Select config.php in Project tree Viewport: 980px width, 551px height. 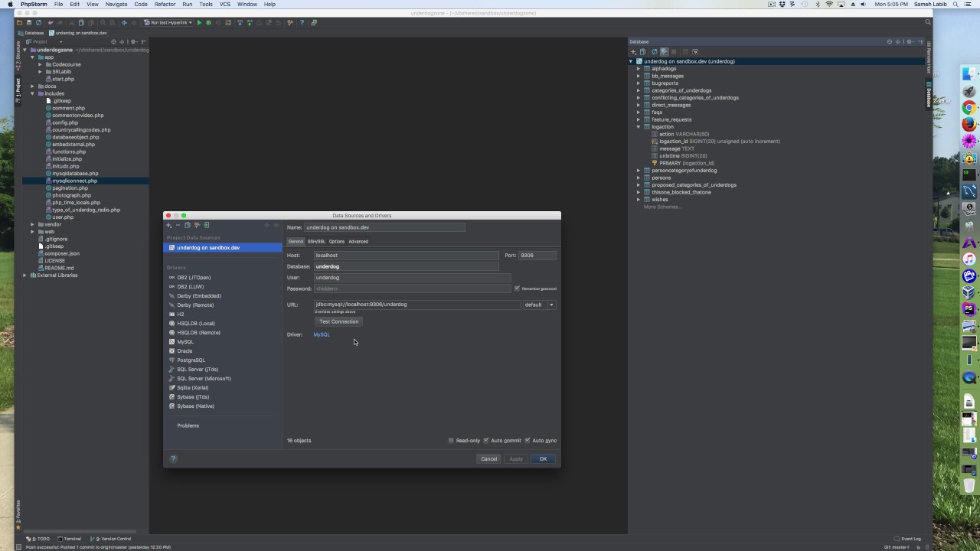[65, 122]
